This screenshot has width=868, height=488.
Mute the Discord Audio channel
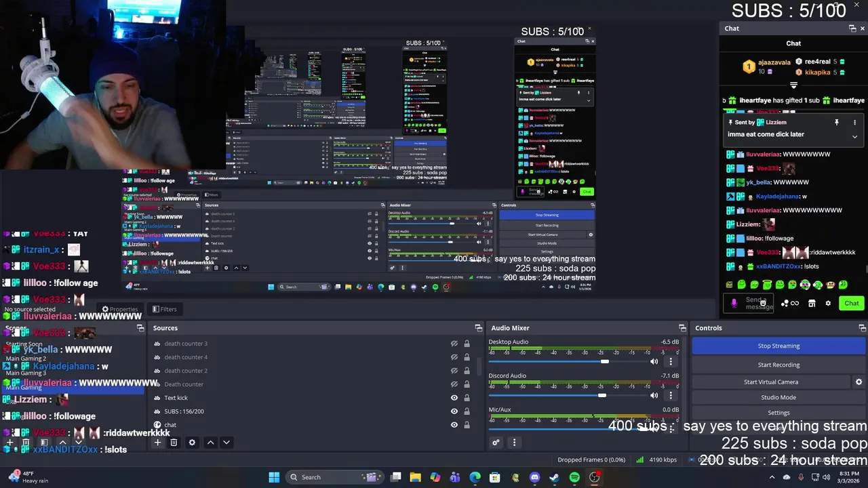[654, 395]
